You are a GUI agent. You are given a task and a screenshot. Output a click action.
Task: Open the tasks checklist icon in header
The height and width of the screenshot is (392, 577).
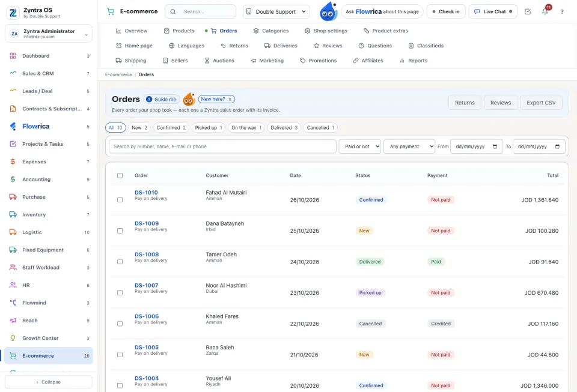[528, 11]
